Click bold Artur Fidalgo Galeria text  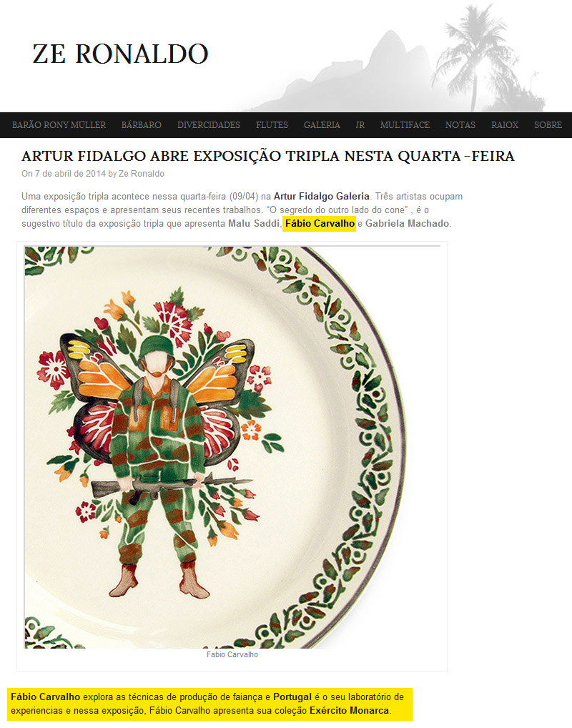click(322, 197)
